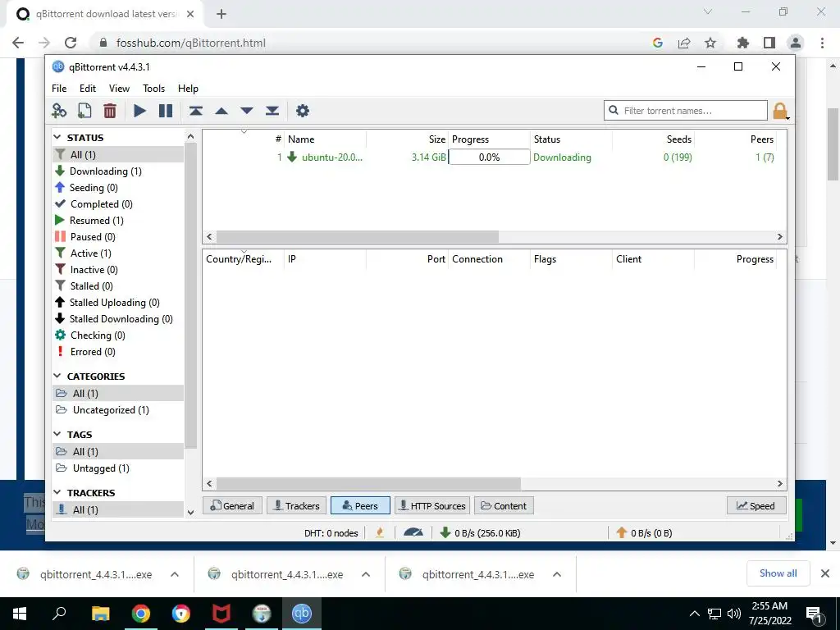Screen dimensions: 840x630
Task: Move torrent up in queue
Action: point(221,111)
